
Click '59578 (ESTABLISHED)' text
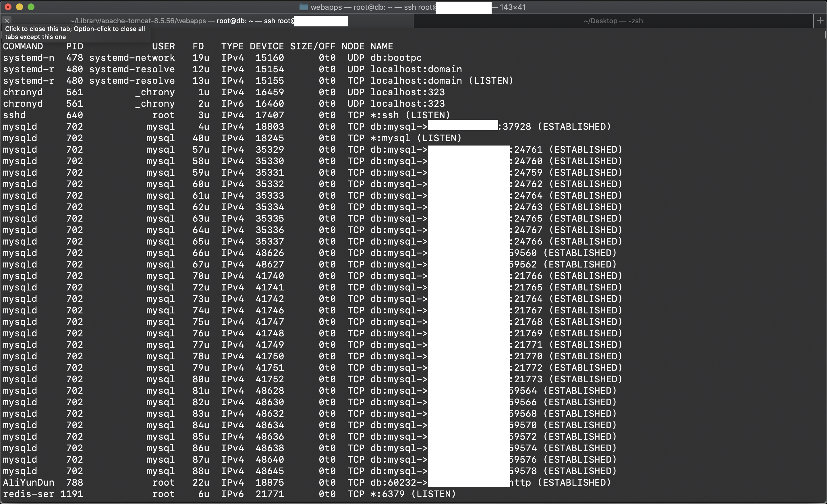pos(563,471)
